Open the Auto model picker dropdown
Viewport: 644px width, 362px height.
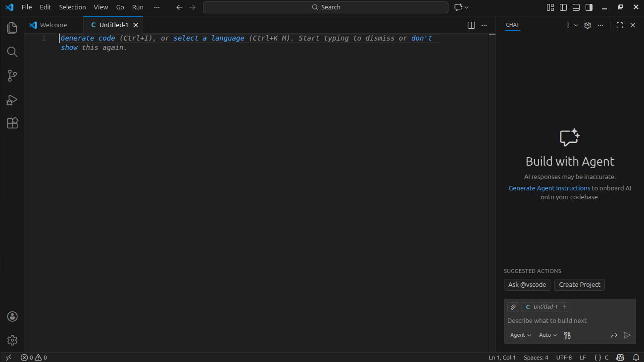click(548, 335)
